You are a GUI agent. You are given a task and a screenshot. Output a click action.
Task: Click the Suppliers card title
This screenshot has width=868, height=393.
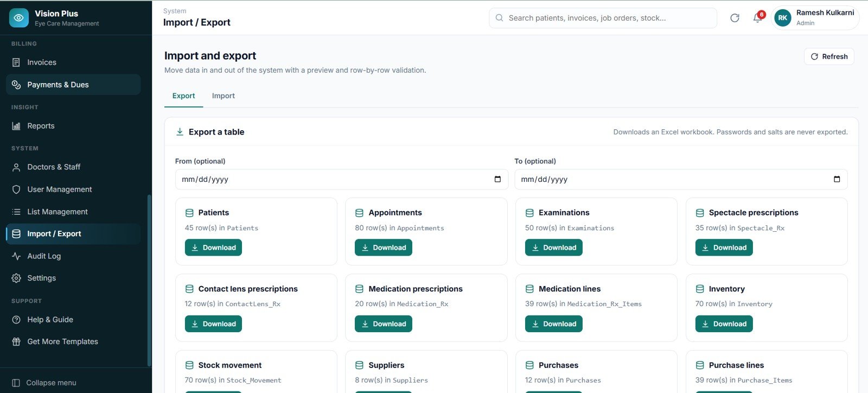pos(386,365)
